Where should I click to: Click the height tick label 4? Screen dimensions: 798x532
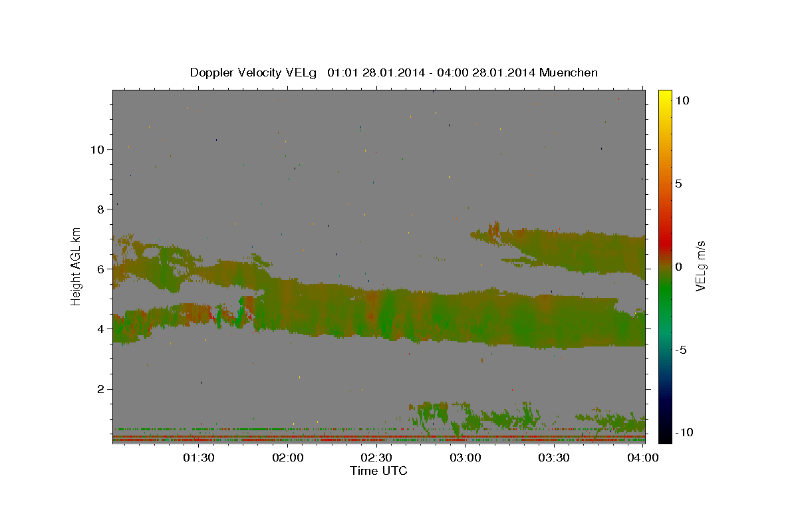pyautogui.click(x=100, y=329)
